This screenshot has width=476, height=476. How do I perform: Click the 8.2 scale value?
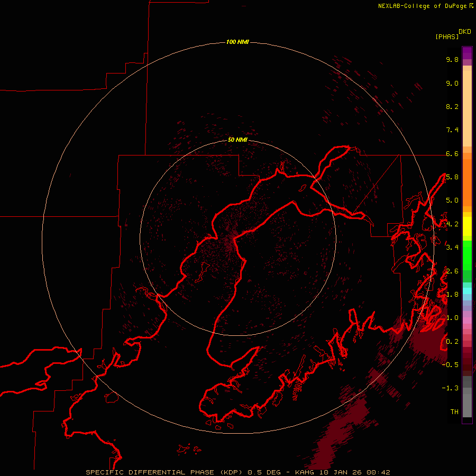tap(452, 106)
